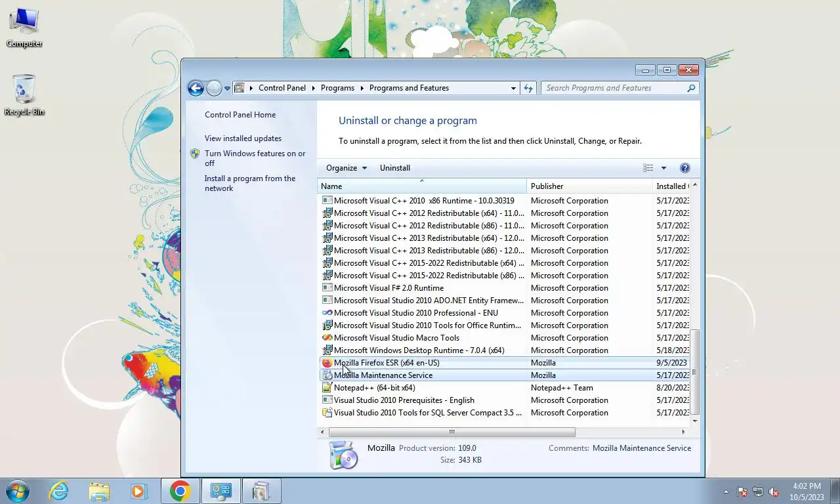This screenshot has height=504, width=840.
Task: Expand the address bar history dropdown
Action: click(513, 88)
